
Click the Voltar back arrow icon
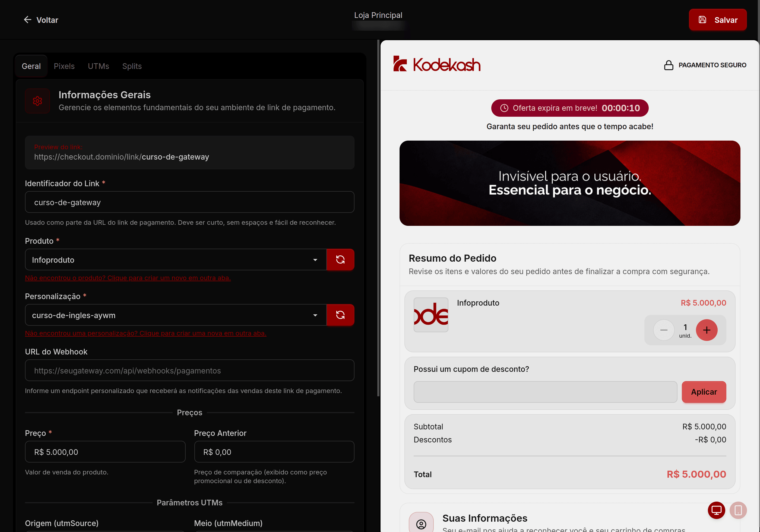(x=27, y=20)
